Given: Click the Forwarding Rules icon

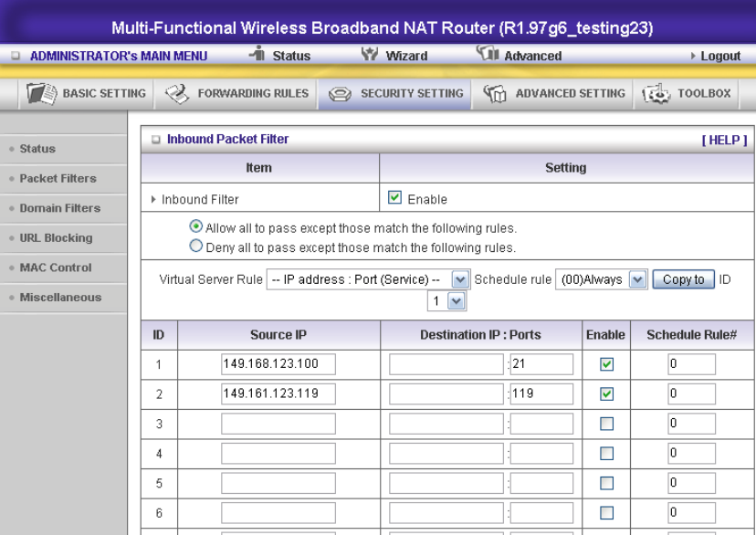Looking at the screenshot, I should click(177, 93).
